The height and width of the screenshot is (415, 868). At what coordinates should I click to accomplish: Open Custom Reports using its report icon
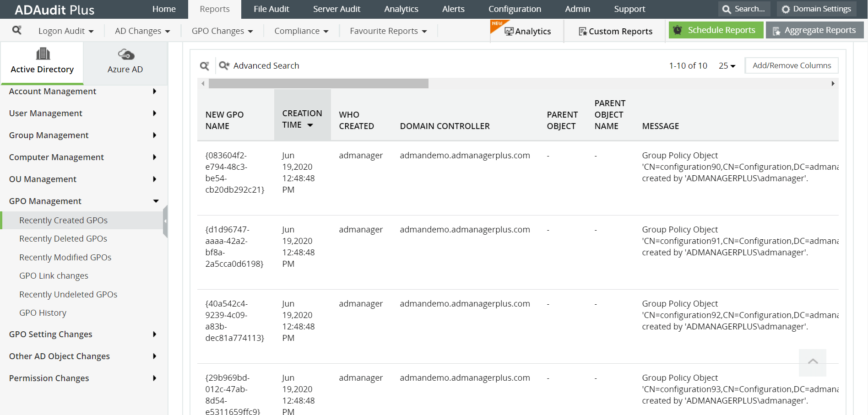(583, 31)
